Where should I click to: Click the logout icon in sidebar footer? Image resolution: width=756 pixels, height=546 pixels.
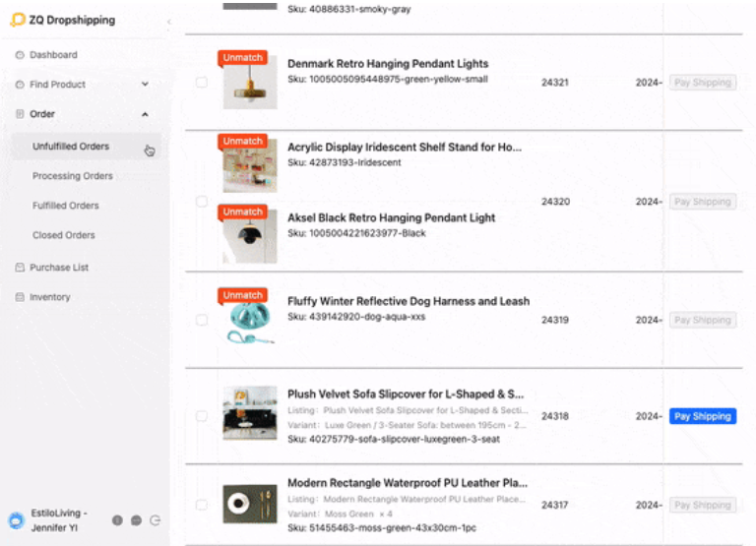156,520
